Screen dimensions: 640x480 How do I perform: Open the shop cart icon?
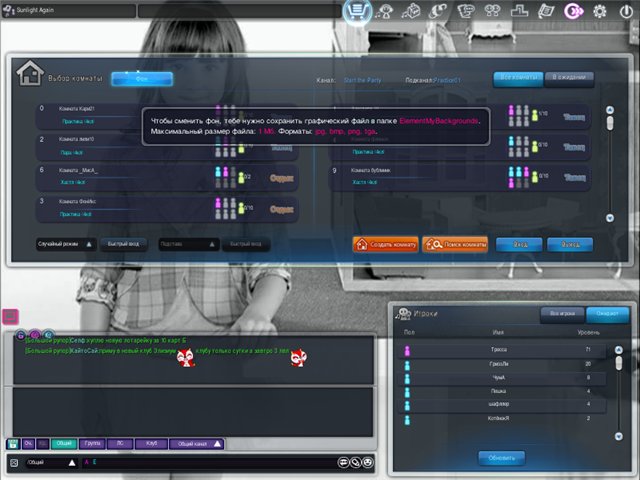pyautogui.click(x=359, y=12)
